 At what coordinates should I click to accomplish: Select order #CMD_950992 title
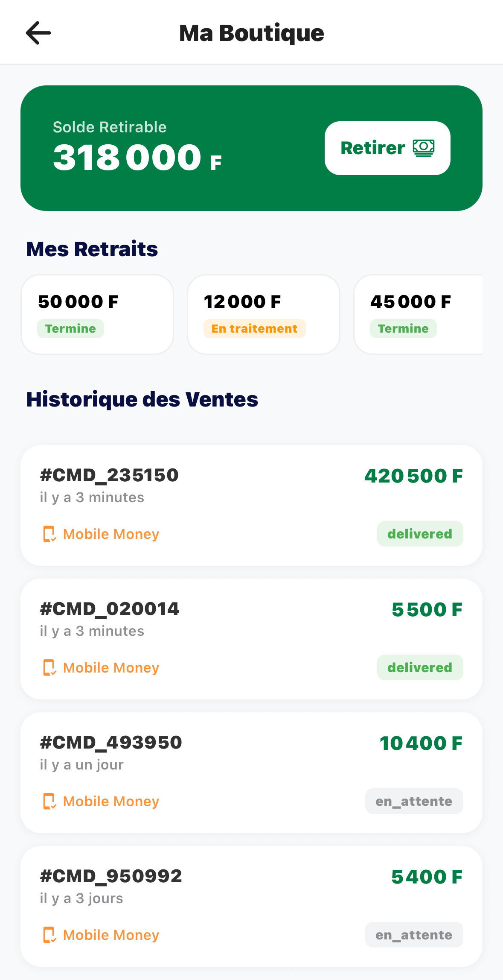tap(111, 876)
